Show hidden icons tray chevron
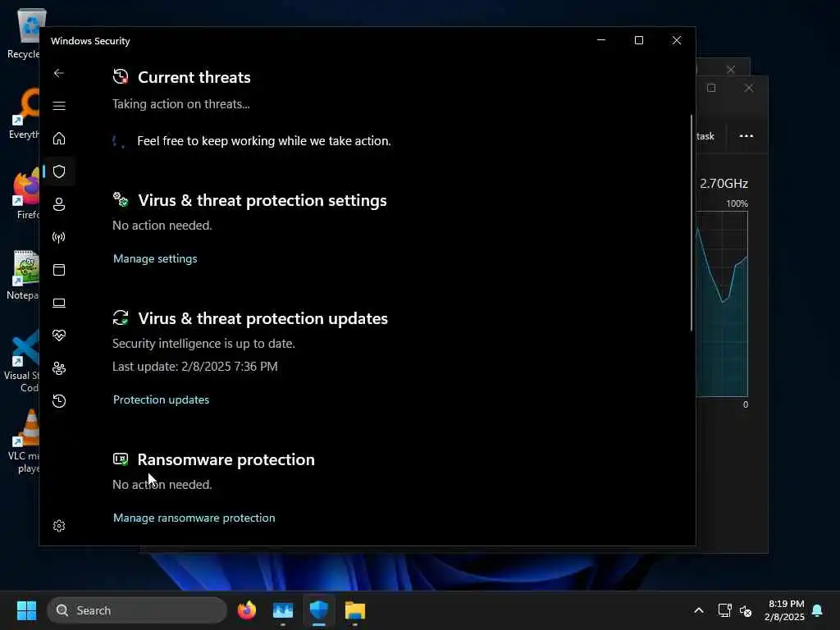Screen dimensions: 840x630 click(699, 610)
